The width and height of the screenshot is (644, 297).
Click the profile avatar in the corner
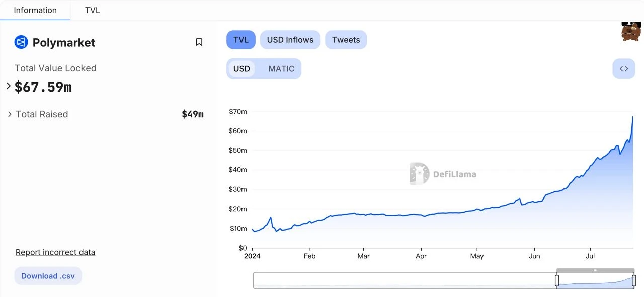tap(630, 31)
